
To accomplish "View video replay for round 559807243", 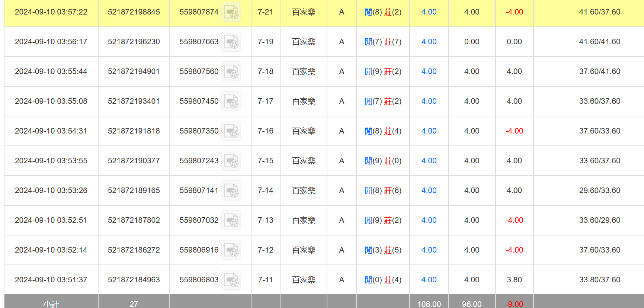I will [231, 161].
